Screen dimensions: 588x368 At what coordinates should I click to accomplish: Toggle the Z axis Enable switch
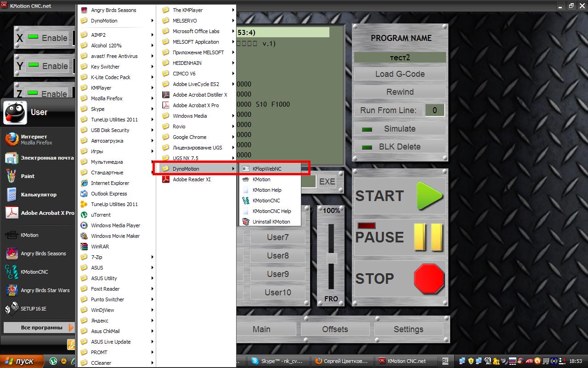pyautogui.click(x=48, y=94)
